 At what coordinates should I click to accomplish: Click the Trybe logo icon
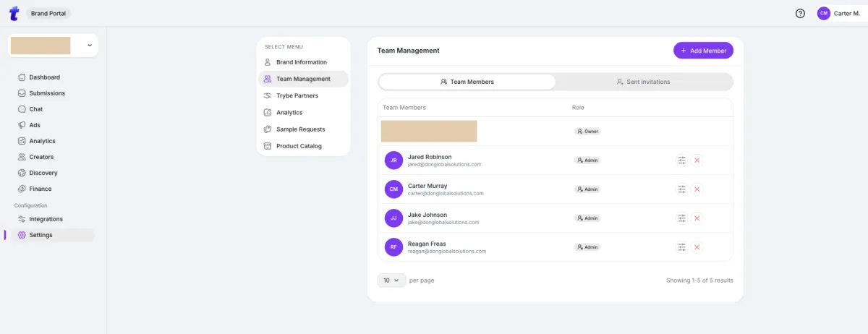pos(14,13)
